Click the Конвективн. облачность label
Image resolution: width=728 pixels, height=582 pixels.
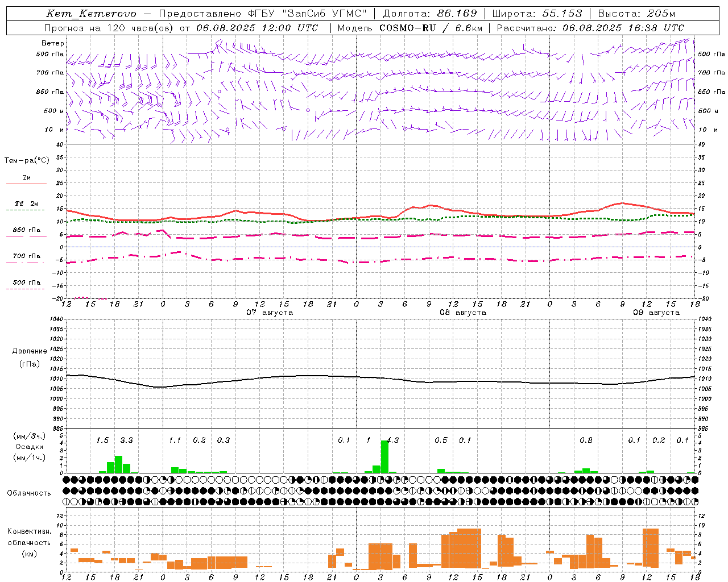pos(29,537)
